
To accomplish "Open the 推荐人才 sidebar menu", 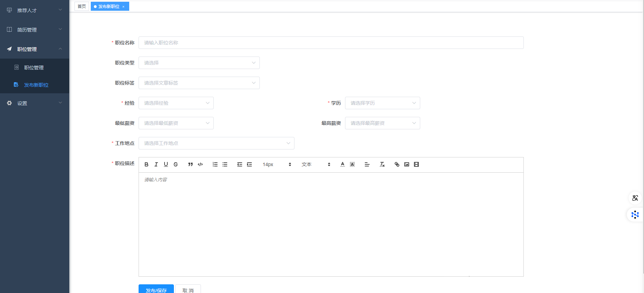I will point(35,10).
